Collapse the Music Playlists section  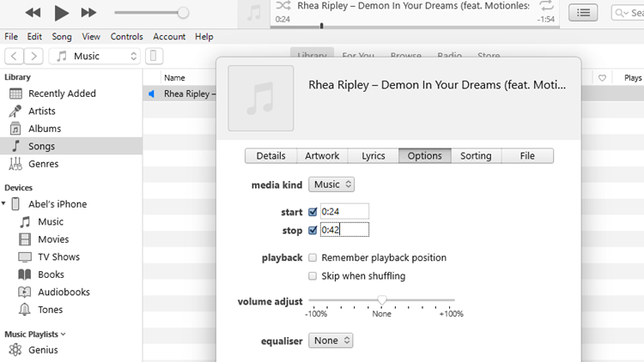click(x=64, y=335)
